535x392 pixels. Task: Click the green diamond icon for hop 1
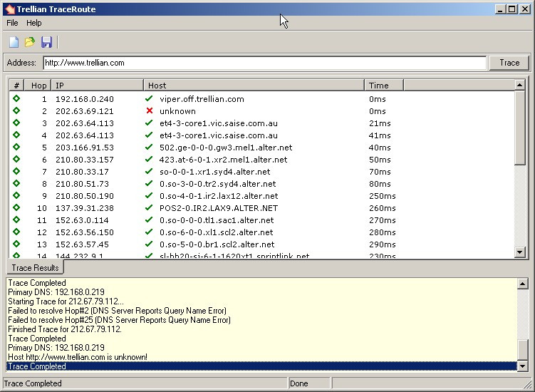16,98
